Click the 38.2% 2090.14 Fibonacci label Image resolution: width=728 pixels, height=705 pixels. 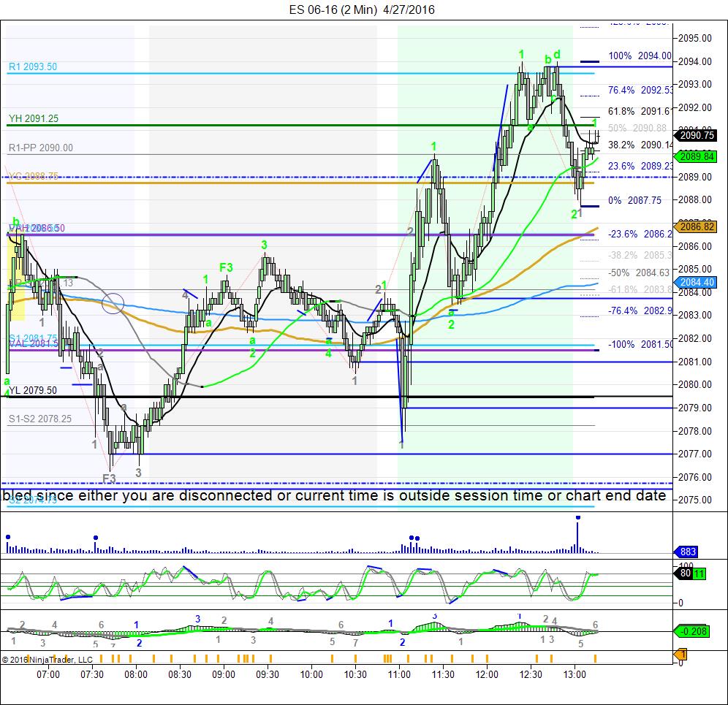[x=640, y=145]
